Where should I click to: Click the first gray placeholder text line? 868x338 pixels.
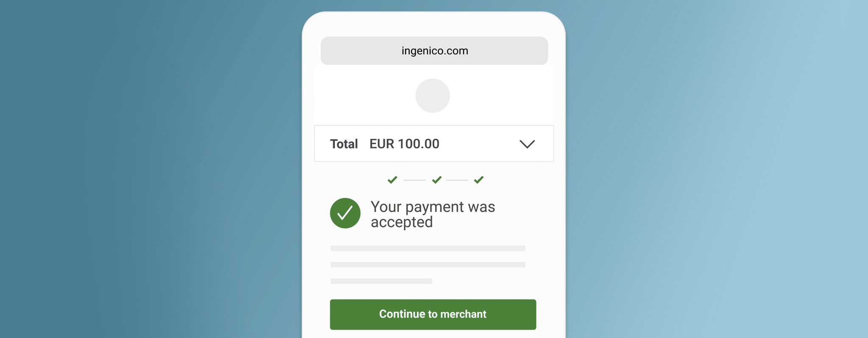pos(428,248)
